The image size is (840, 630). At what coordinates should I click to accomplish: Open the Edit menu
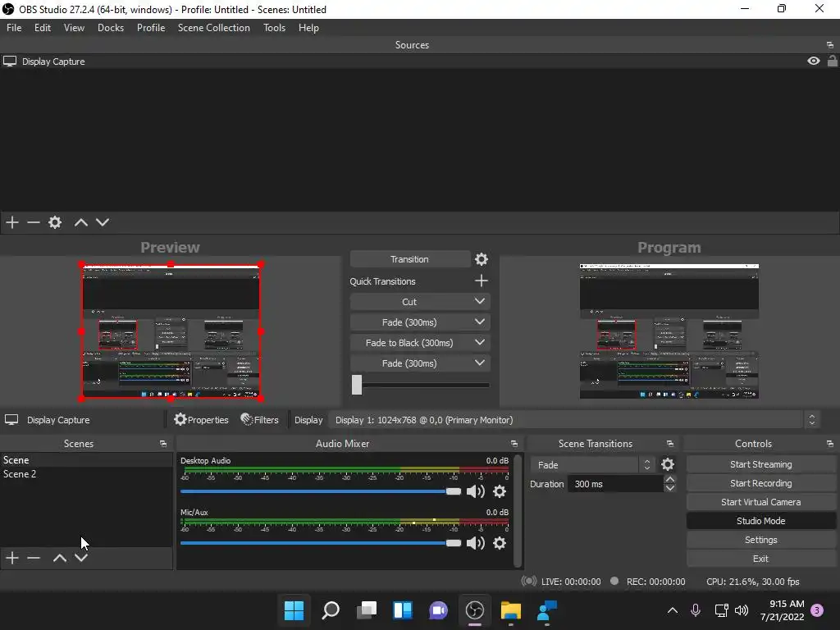[x=43, y=28]
